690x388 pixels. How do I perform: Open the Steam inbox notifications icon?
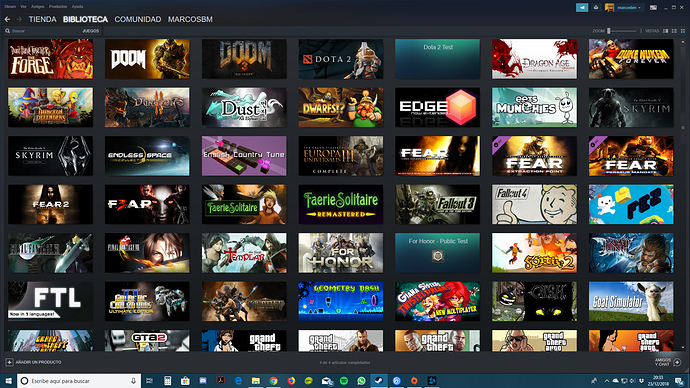[596, 7]
